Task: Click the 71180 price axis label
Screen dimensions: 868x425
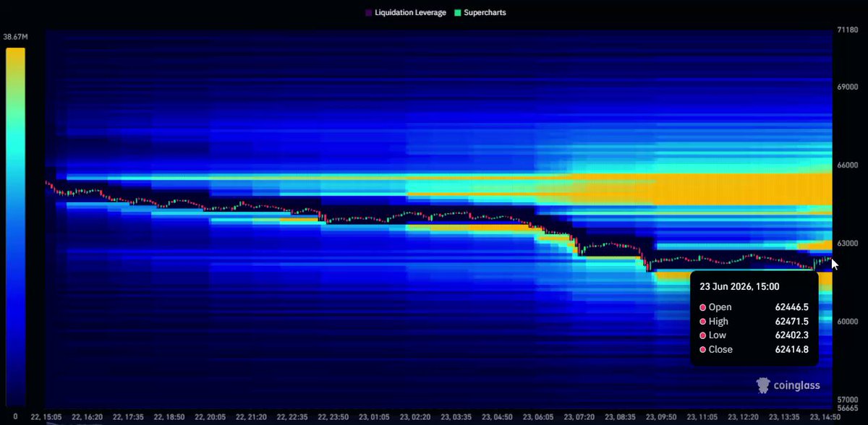Action: pyautogui.click(x=846, y=30)
